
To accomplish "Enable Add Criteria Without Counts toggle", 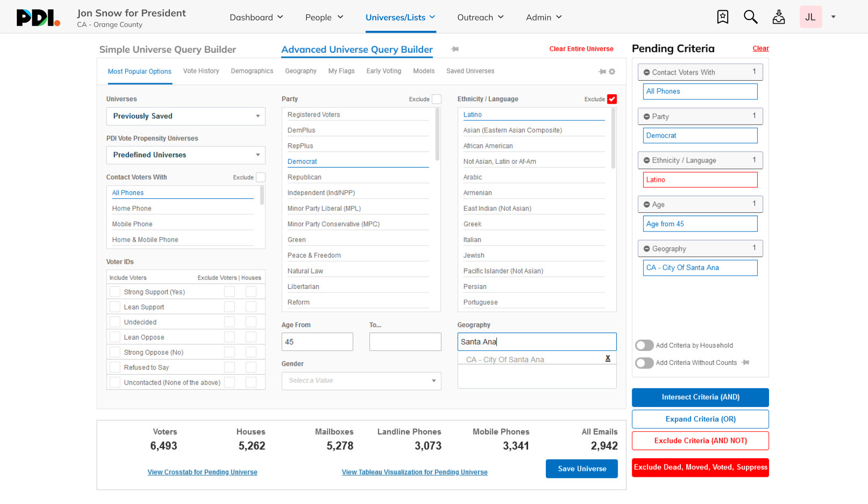I will 644,363.
